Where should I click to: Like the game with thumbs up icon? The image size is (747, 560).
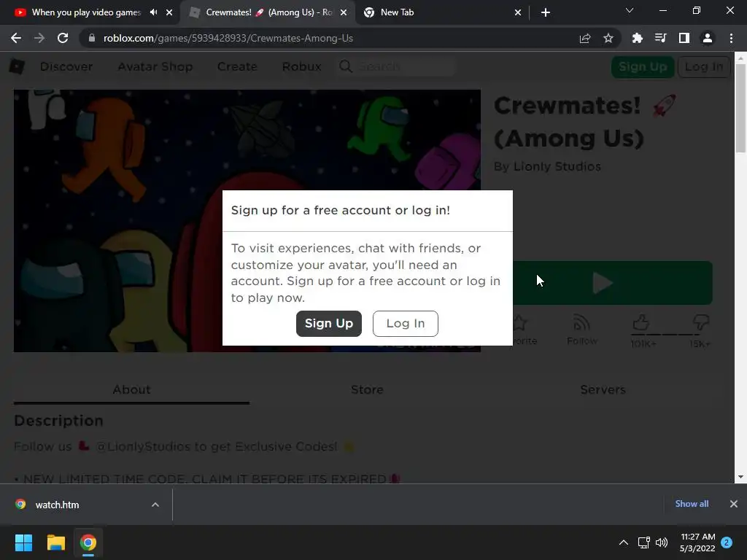(x=641, y=322)
